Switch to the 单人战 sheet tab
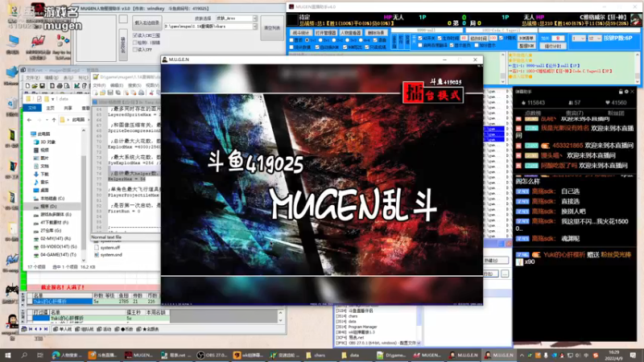644x362 pixels. click(x=63, y=329)
